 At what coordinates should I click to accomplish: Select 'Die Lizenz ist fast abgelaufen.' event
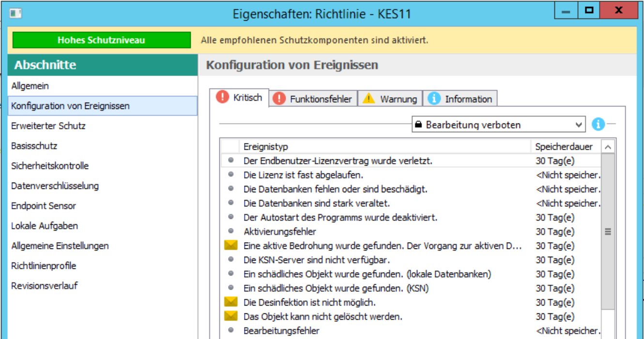(410, 174)
